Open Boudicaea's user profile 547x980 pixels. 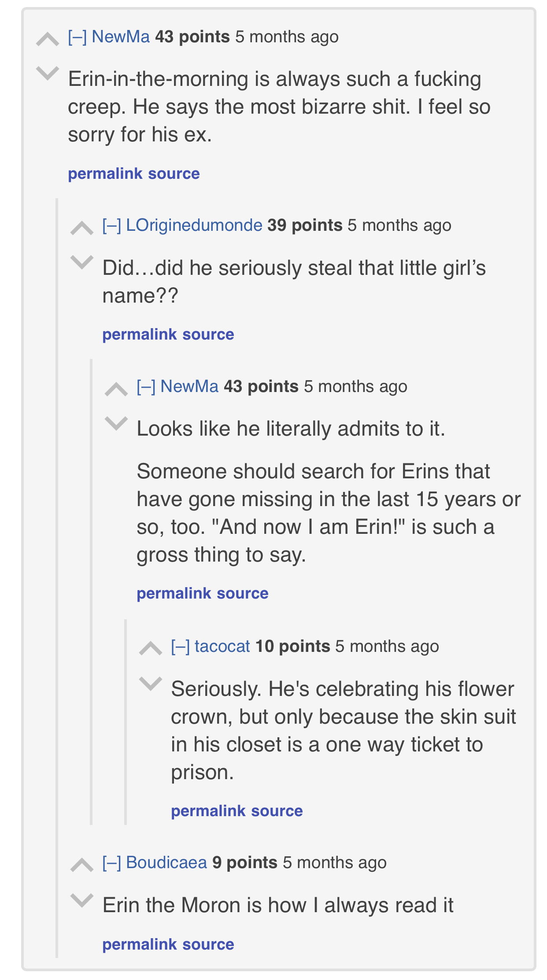pyautogui.click(x=166, y=862)
